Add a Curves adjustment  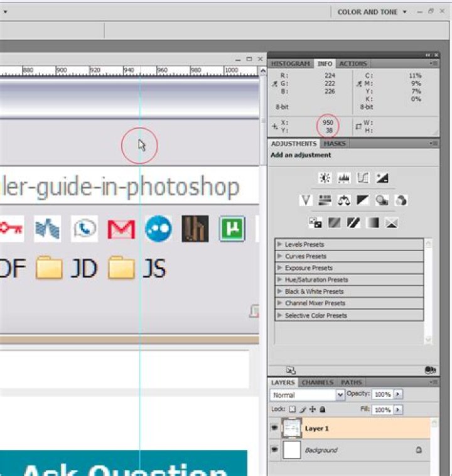click(x=363, y=178)
